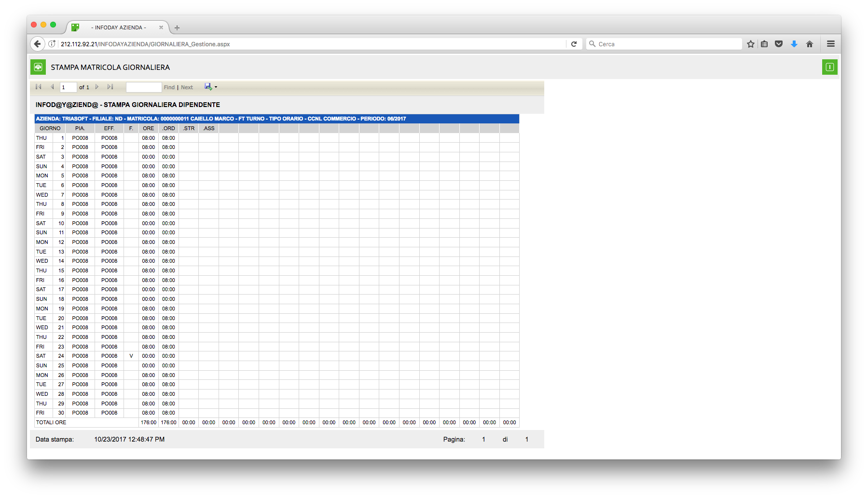
Task: Open the Firefox hamburger menu
Action: click(x=831, y=44)
